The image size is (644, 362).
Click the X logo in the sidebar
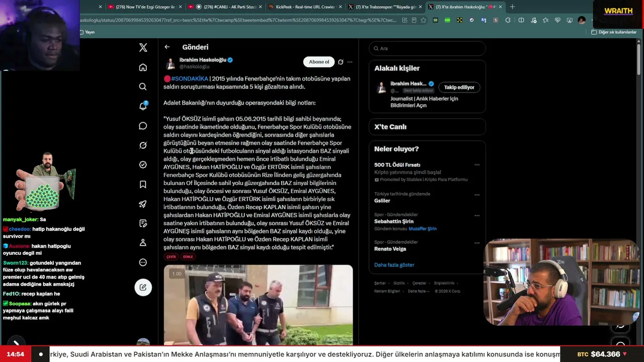(143, 47)
